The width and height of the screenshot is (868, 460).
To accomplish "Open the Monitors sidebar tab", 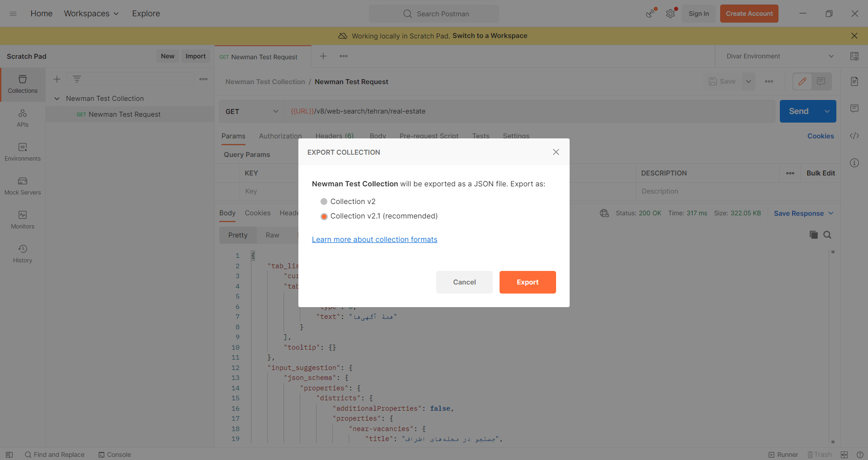I will [23, 220].
